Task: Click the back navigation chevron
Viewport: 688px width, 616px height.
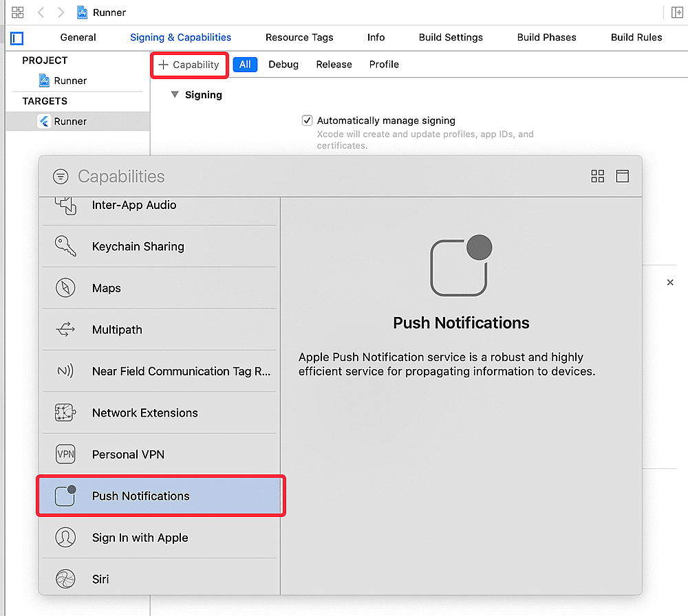Action: pos(41,12)
